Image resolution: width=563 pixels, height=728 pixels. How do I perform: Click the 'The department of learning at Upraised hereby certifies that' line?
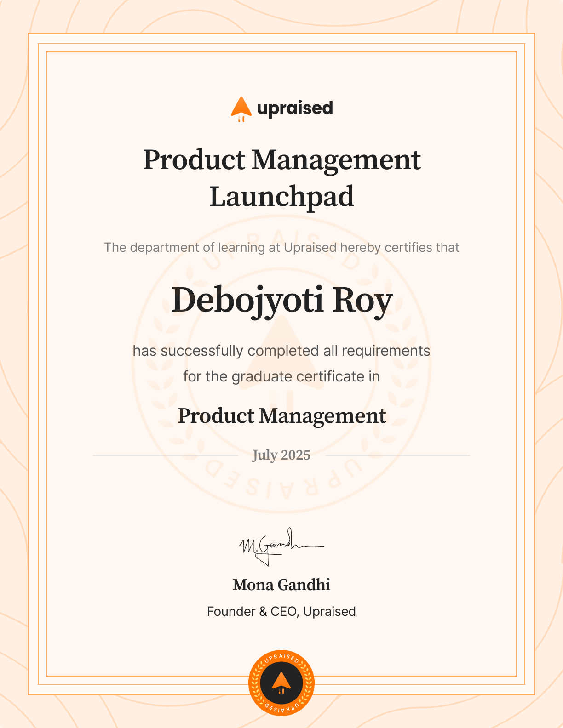tap(281, 248)
